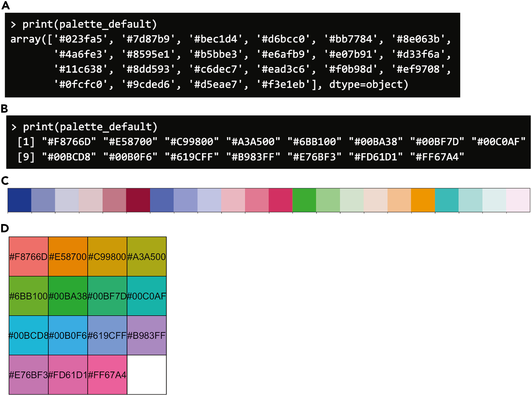Click the print(palette_default) command in panel A
This screenshot has width=532, height=396.
coord(89,24)
